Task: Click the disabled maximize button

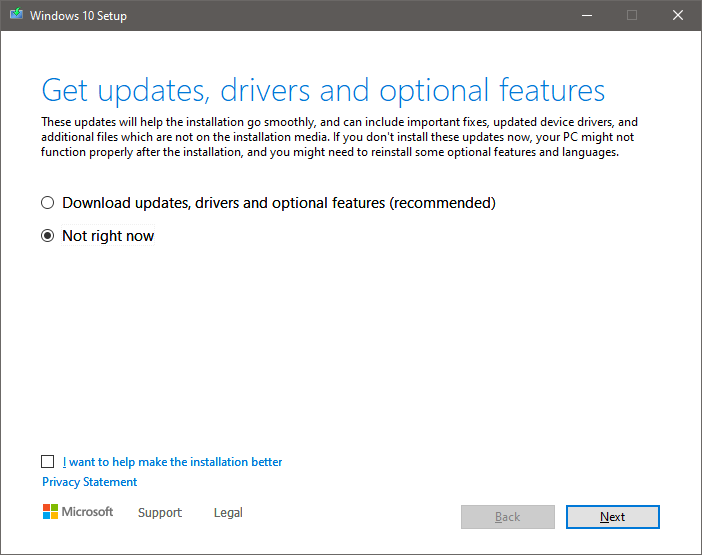Action: [x=632, y=15]
